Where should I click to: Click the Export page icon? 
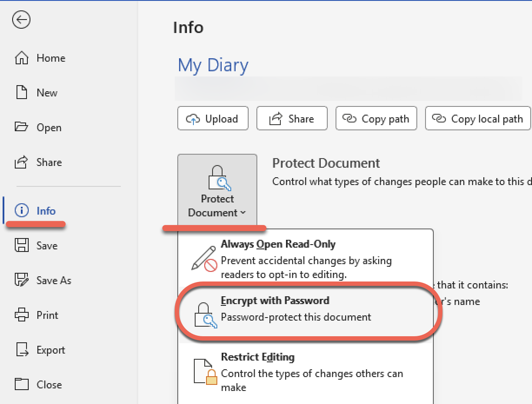click(x=22, y=350)
